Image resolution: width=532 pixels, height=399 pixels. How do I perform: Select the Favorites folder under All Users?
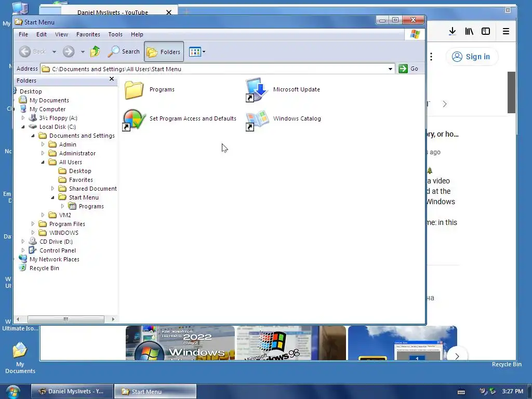click(x=81, y=179)
